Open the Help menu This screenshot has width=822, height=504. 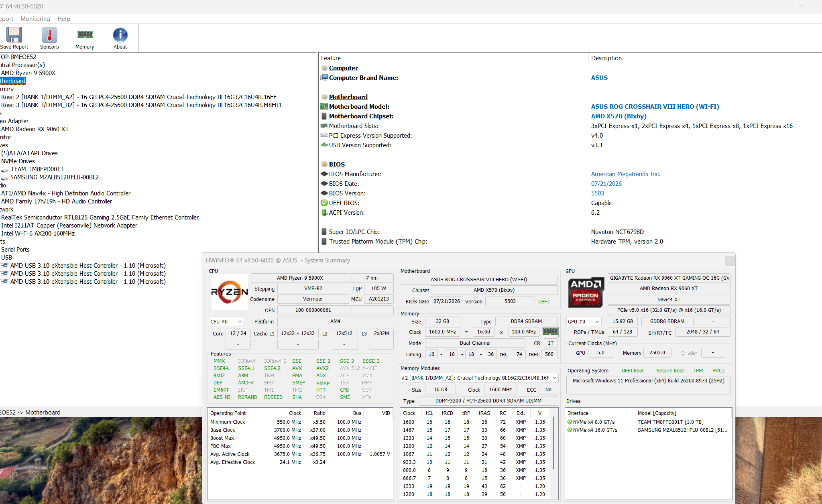(x=64, y=18)
